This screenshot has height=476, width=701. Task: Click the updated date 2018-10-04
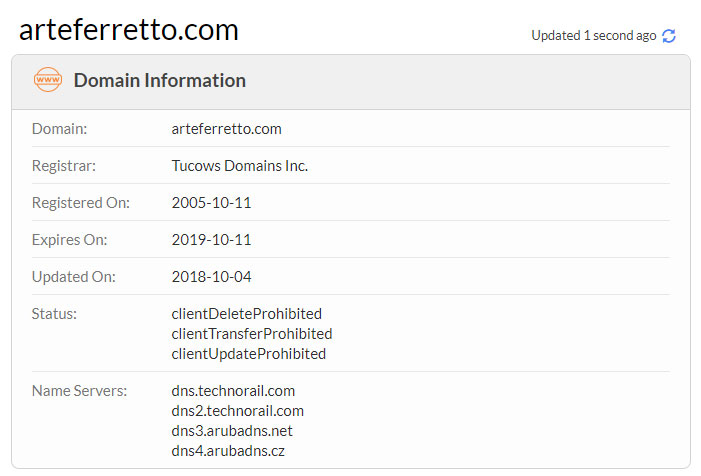211,277
